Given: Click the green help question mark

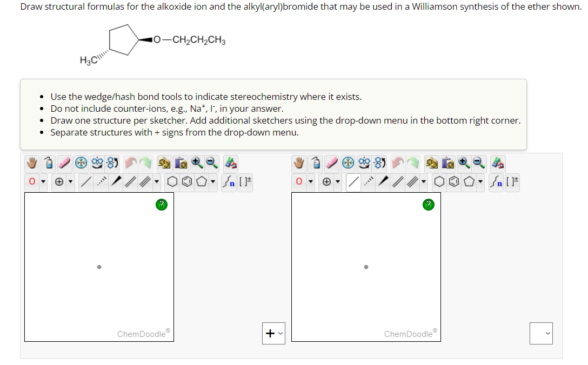Looking at the screenshot, I should click(162, 205).
